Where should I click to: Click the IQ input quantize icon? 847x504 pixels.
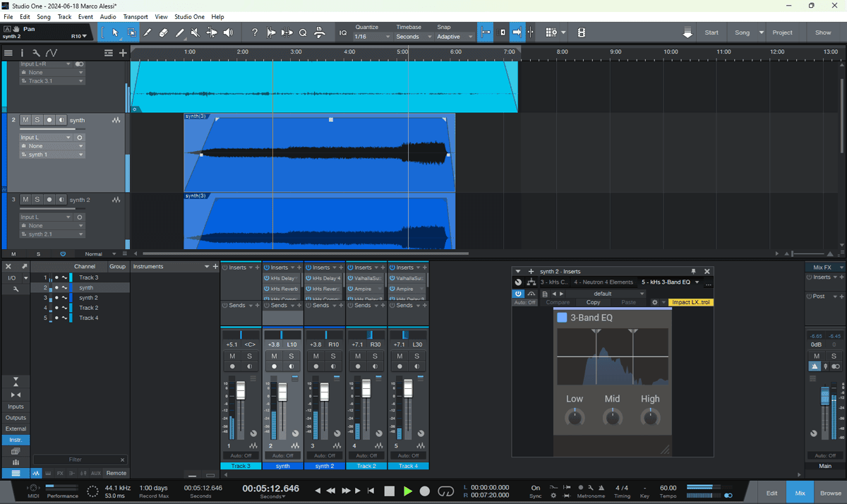(x=343, y=32)
